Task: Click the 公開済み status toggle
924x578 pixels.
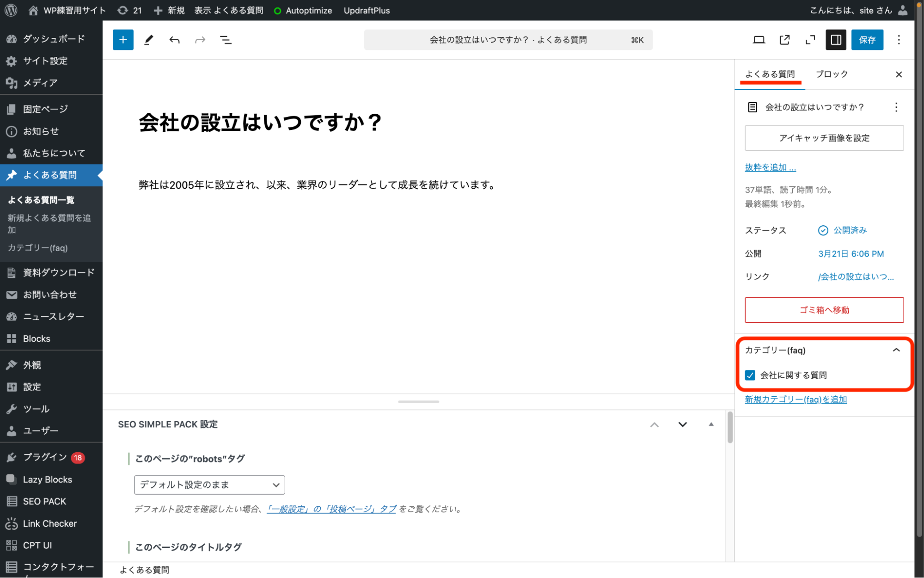Action: (x=844, y=230)
